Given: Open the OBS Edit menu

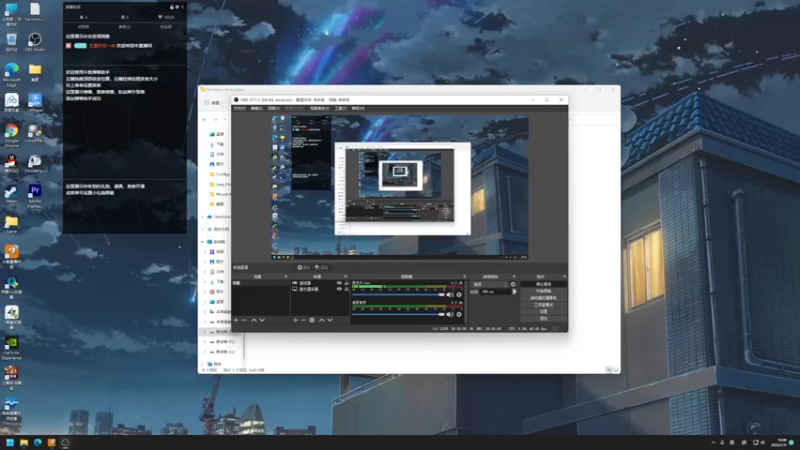Looking at the screenshot, I should click(256, 108).
